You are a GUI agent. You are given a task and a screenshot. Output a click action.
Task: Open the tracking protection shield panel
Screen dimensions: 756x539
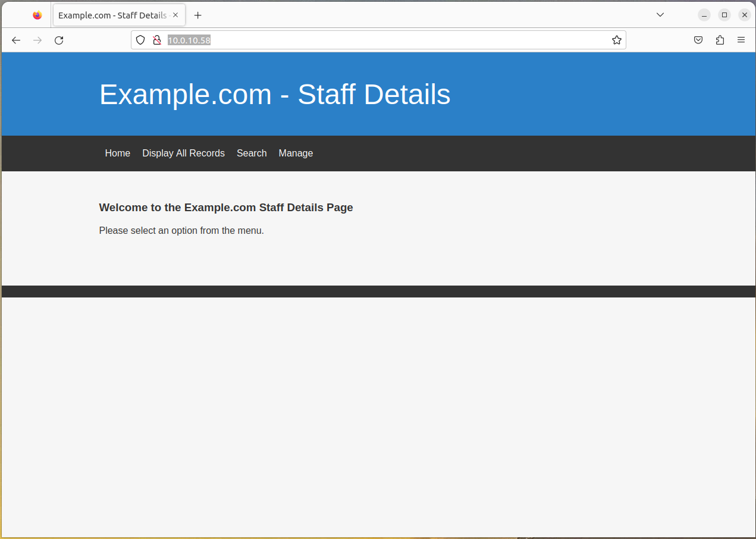click(140, 40)
